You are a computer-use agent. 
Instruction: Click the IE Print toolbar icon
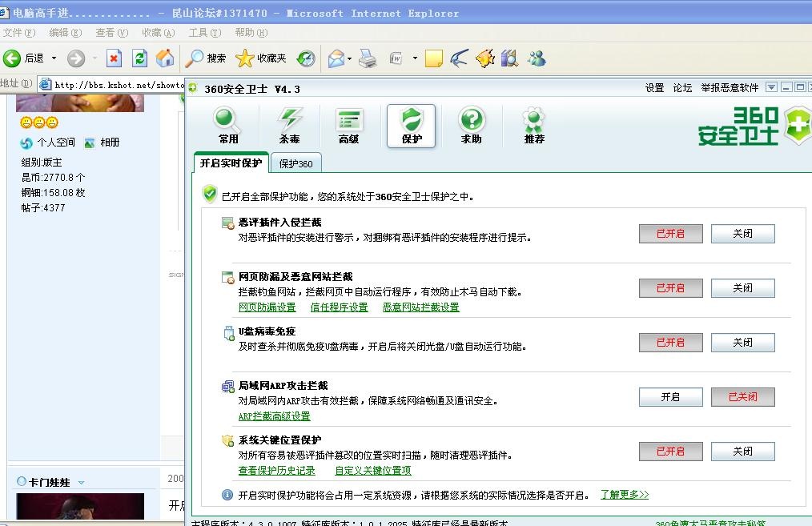(368, 58)
